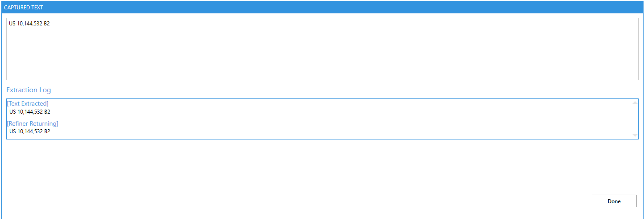Screen dimensions: 644x221
Task: Click the scroll up arrow in Extraction Log
Action: point(635,103)
